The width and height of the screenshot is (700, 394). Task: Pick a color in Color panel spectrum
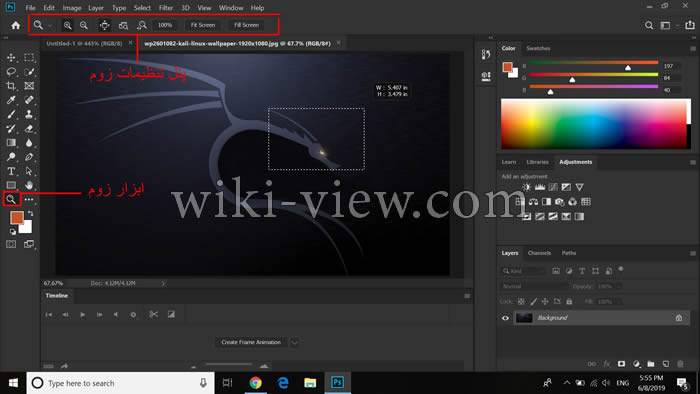pos(593,124)
